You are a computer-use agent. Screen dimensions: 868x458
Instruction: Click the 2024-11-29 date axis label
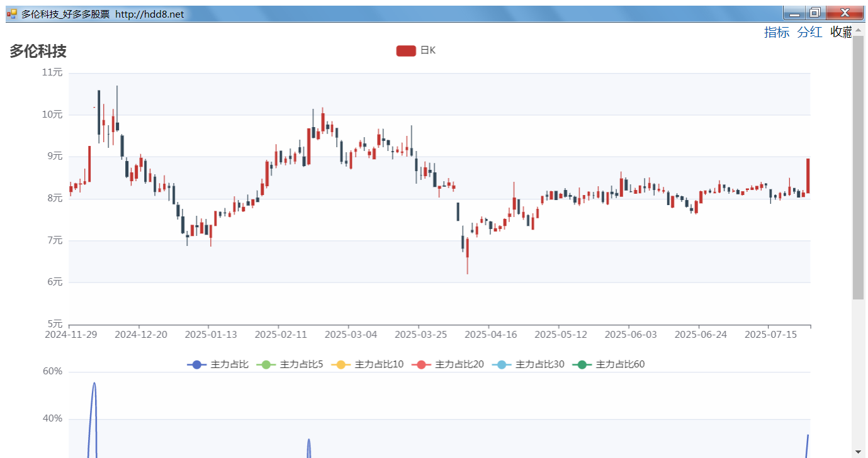[71, 335]
